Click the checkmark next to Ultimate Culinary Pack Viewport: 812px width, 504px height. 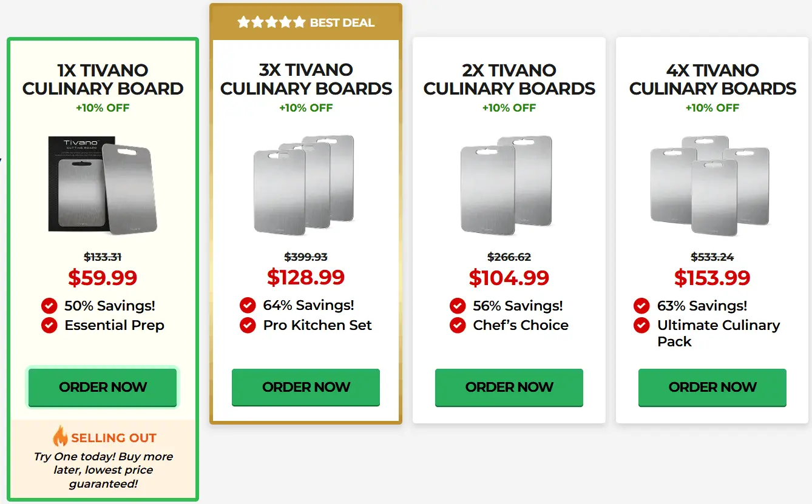point(641,326)
